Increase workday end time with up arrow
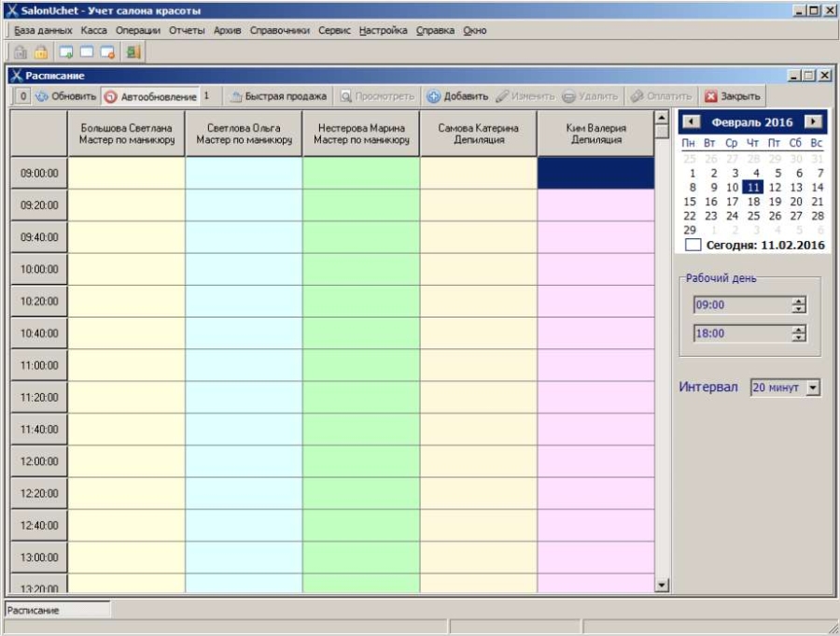This screenshot has height=636, width=840. coord(799,330)
